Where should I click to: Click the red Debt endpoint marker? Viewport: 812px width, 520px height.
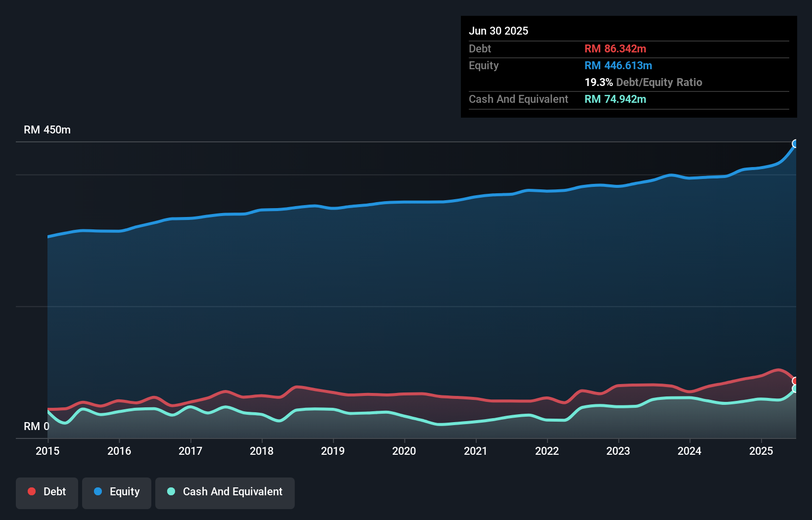pos(795,381)
